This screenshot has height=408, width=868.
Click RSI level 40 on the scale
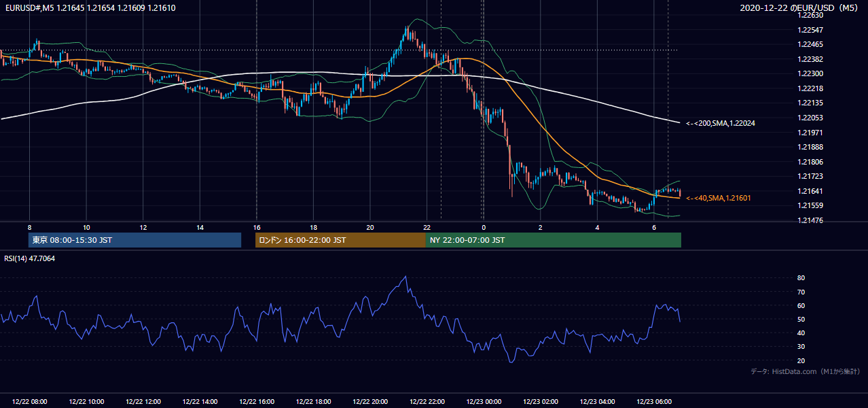tap(801, 333)
